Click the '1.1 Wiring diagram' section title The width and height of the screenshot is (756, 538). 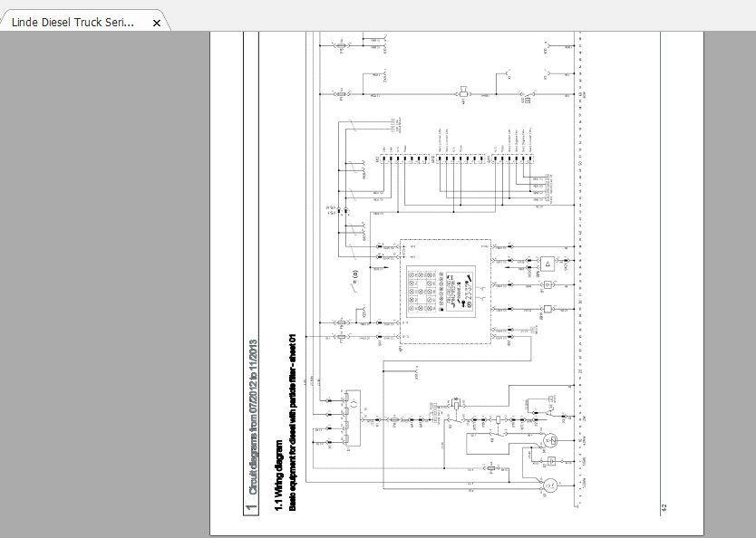point(279,475)
